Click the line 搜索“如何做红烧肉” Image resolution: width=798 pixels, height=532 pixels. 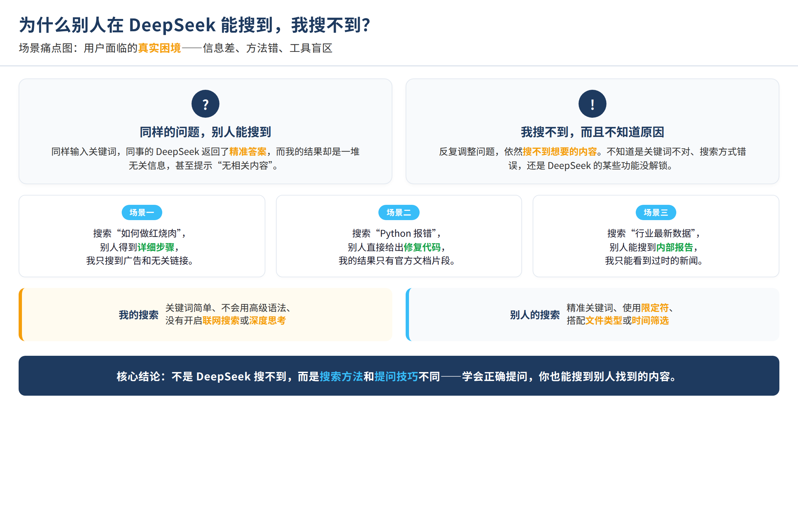tap(139, 233)
